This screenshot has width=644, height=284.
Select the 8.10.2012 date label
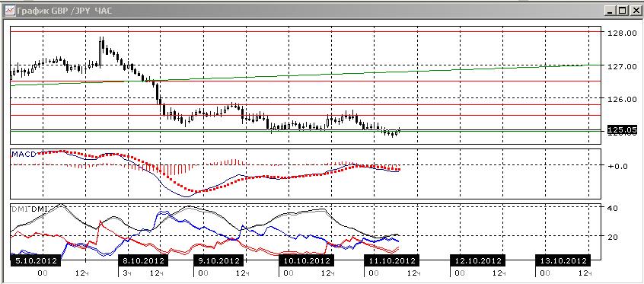click(142, 261)
